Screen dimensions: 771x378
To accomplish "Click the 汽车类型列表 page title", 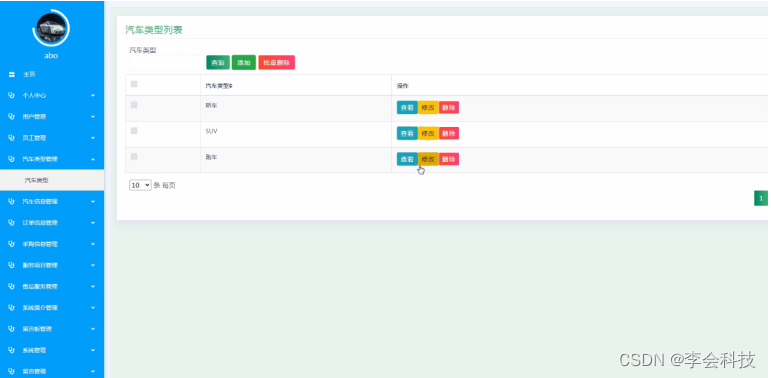I will point(154,30).
